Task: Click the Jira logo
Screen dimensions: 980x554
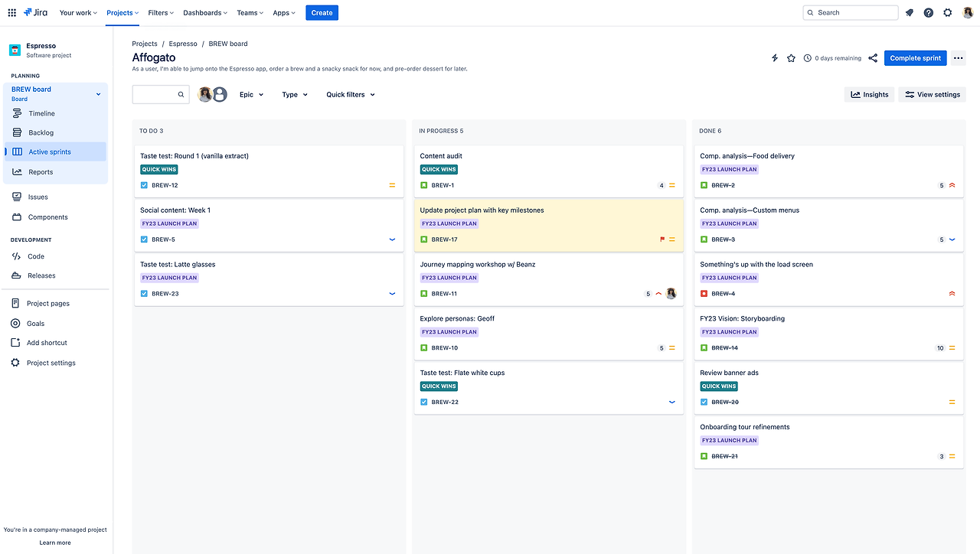Action: [x=35, y=12]
